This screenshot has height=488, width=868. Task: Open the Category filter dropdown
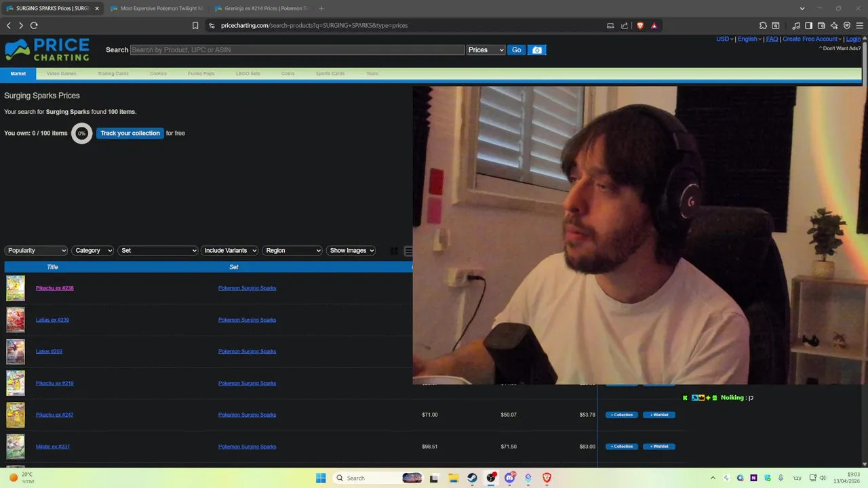[x=93, y=251]
